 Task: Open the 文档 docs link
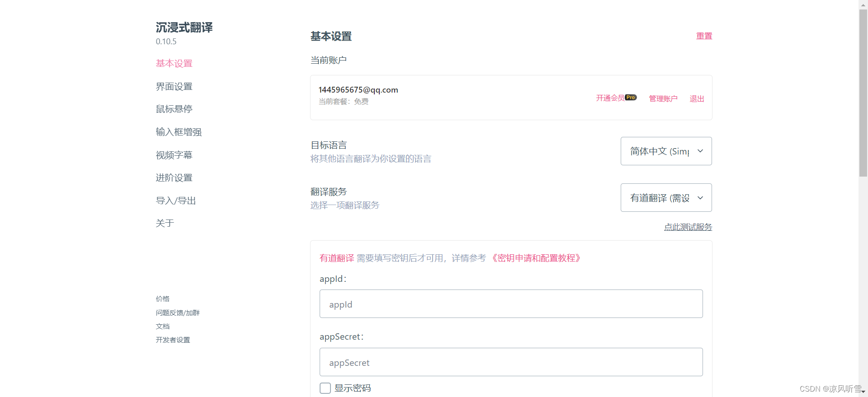163,327
